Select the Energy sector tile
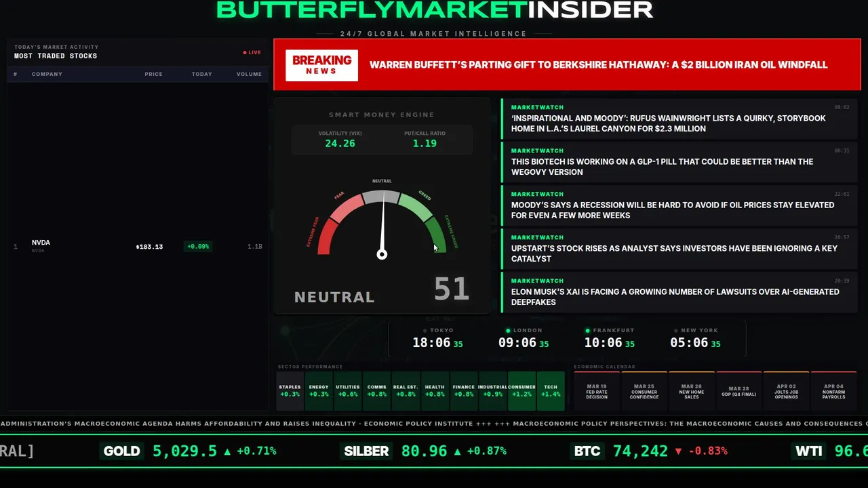Viewport: 868px width, 488px height. 319,391
